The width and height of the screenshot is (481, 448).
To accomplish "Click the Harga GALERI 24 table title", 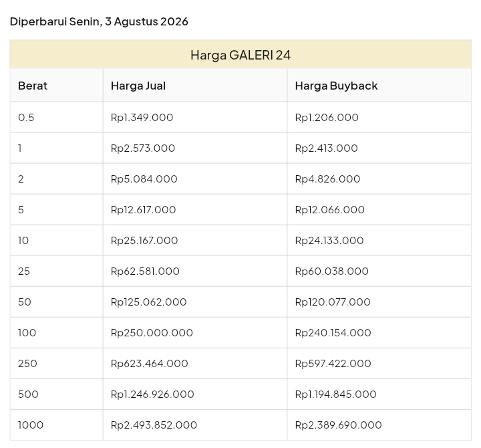I will tap(240, 55).
